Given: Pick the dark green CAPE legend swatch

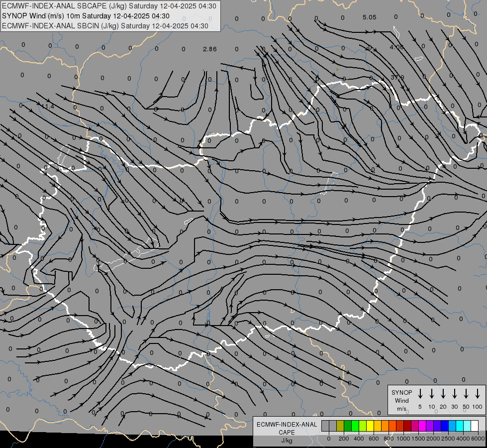Looking at the screenshot, I should [x=348, y=426].
